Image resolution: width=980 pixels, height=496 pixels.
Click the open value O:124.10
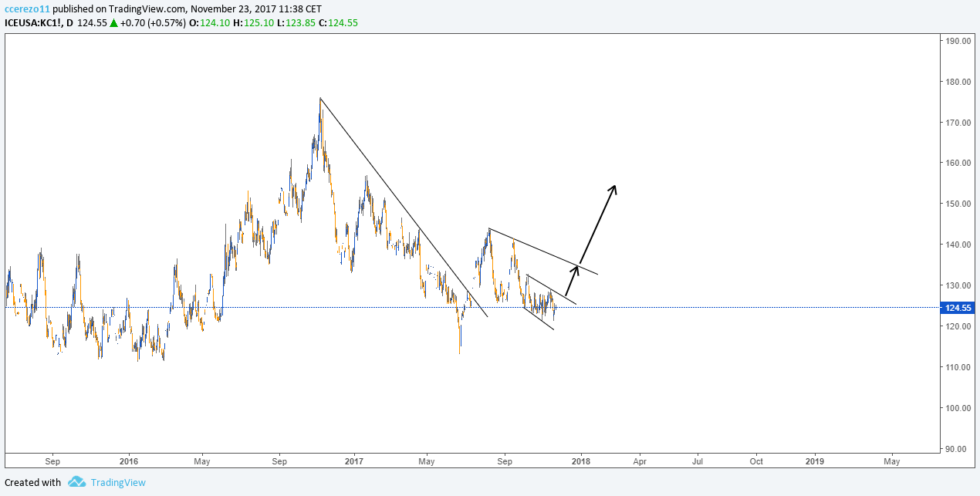[x=209, y=23]
